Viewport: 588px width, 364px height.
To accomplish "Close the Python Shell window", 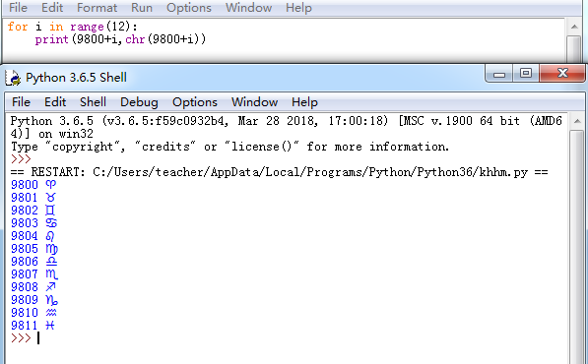I will coord(562,73).
